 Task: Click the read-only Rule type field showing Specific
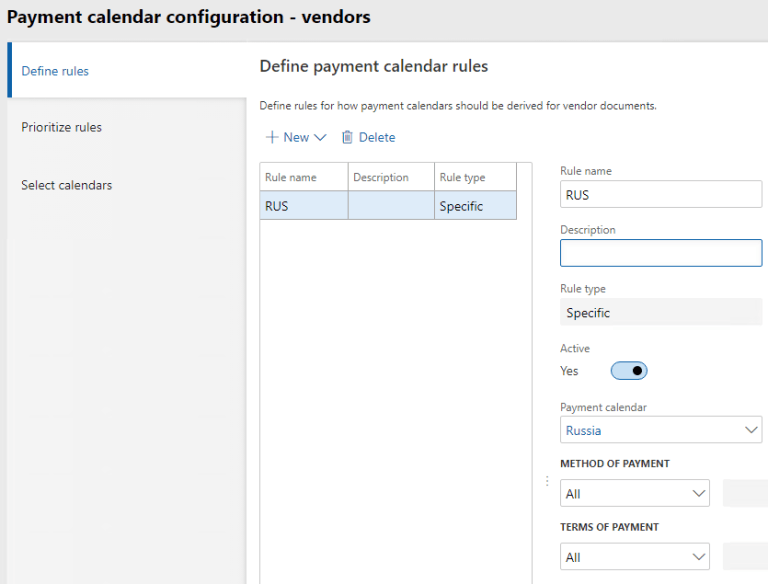pyautogui.click(x=661, y=312)
